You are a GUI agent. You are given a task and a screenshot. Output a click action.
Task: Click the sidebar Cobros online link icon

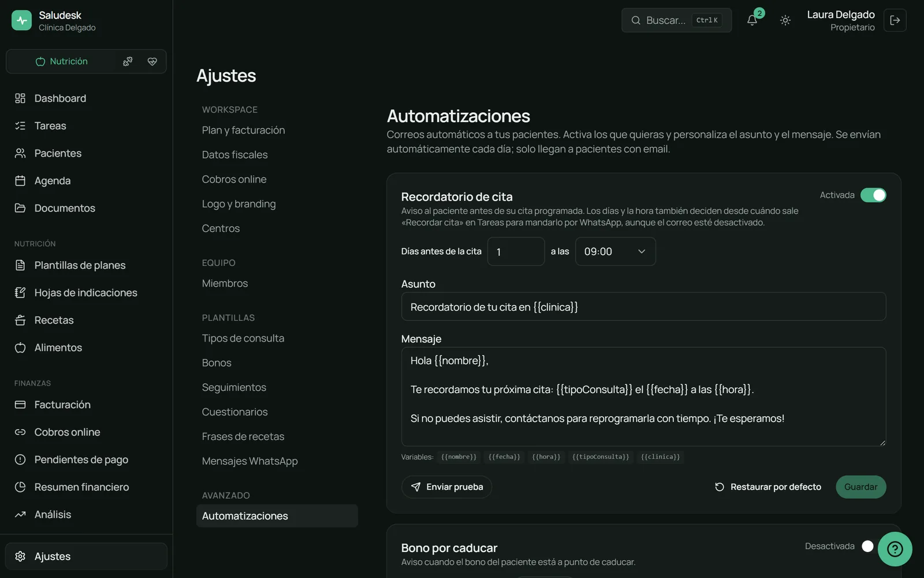coord(20,432)
